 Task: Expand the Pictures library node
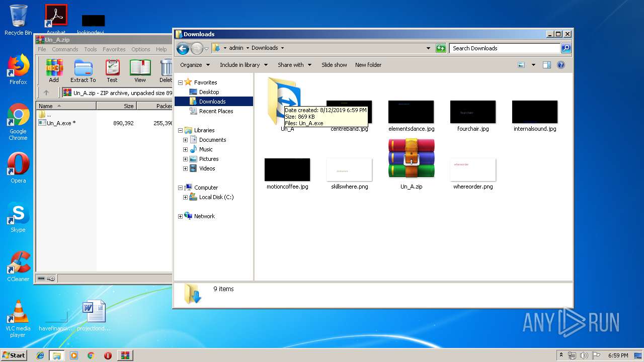tap(185, 159)
